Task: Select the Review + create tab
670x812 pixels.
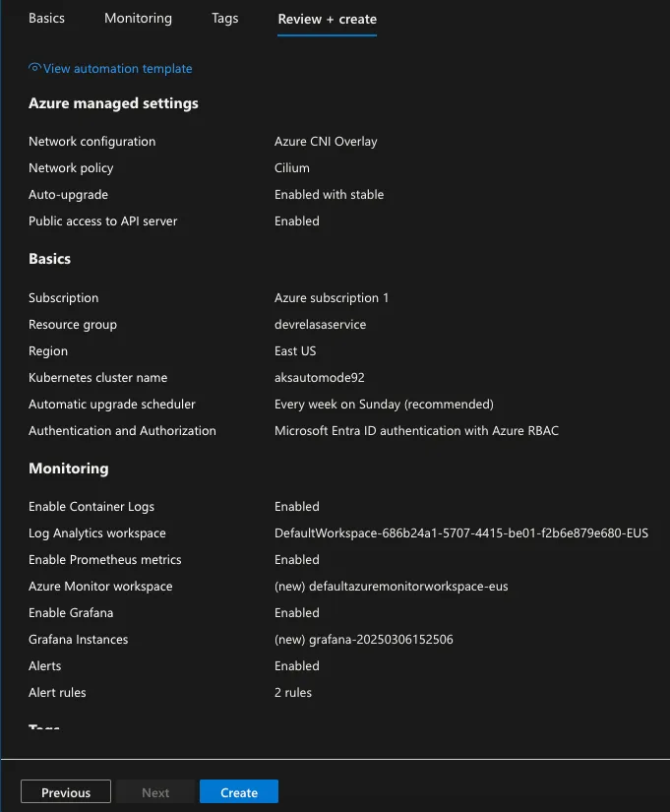Action: point(328,19)
